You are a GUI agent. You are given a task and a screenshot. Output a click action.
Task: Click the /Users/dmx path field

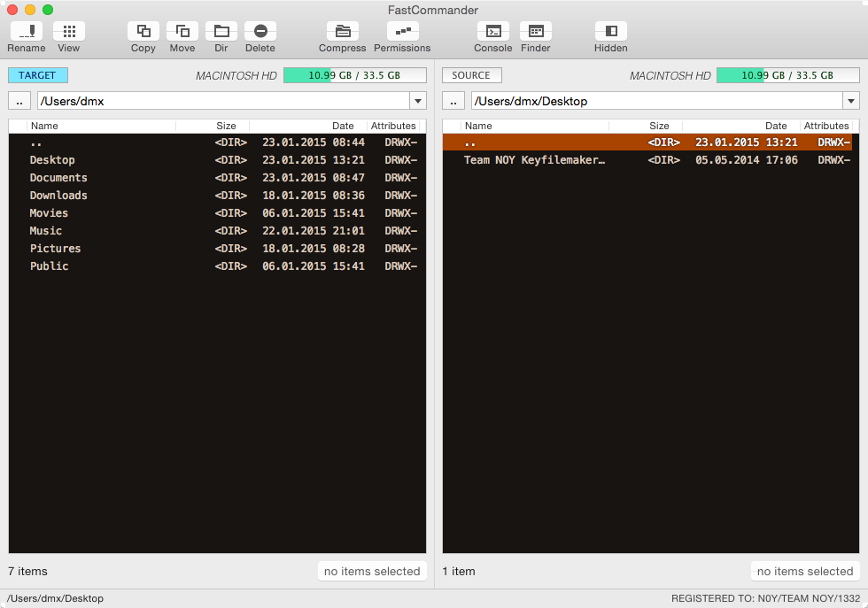pos(223,101)
